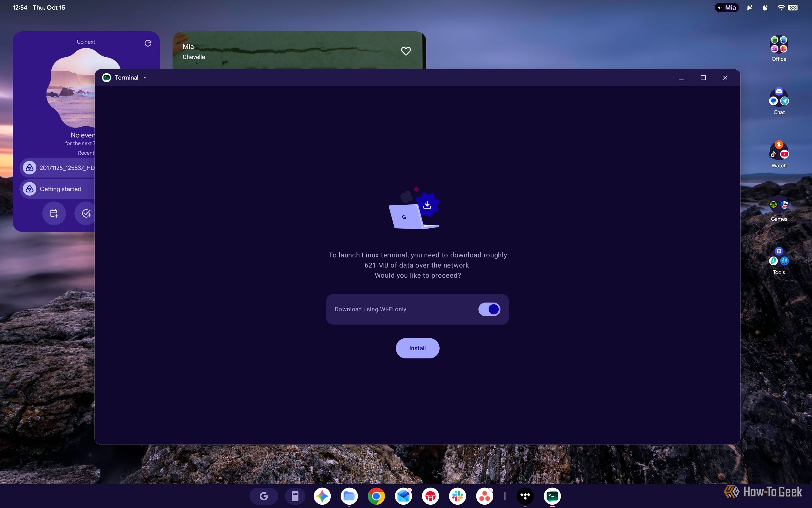Click the Install button in Terminal
The height and width of the screenshot is (508, 812).
coord(417,348)
